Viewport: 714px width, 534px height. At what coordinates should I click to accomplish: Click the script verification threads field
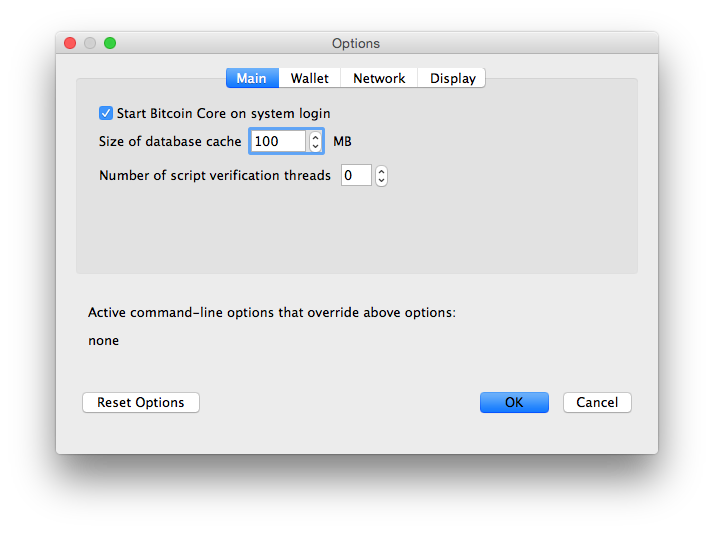356,175
